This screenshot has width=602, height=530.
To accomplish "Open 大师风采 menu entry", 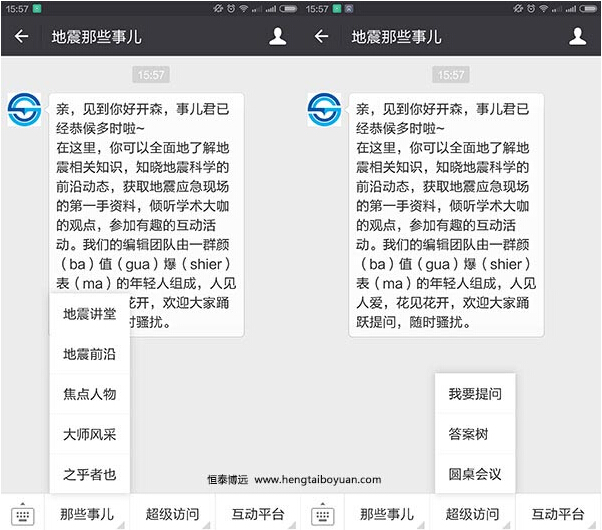I will coord(90,434).
